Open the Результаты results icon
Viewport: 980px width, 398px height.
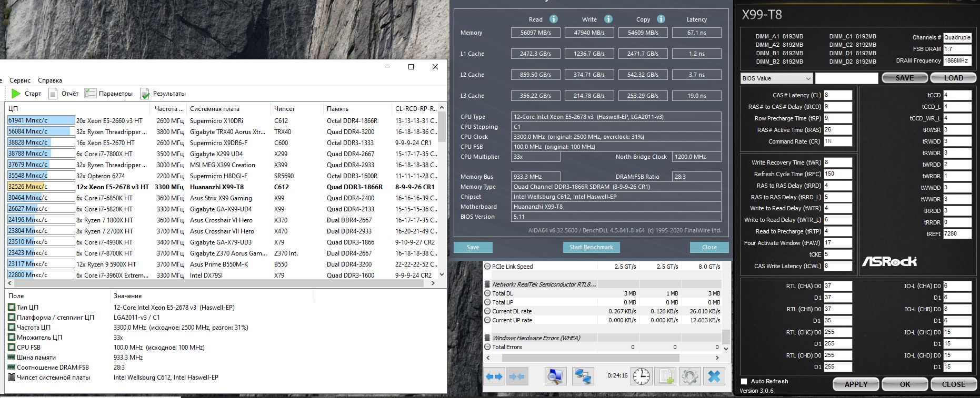[x=145, y=94]
